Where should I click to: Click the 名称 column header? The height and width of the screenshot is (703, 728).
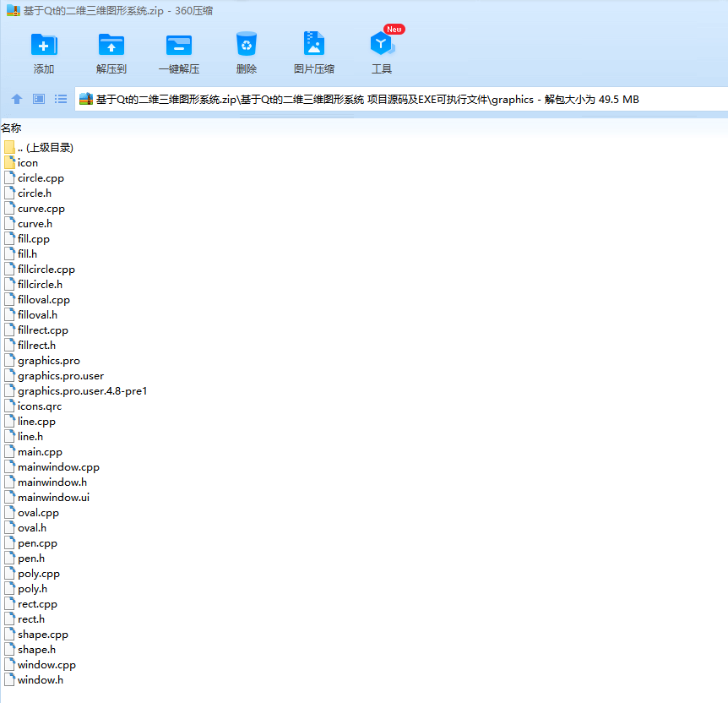(x=11, y=128)
